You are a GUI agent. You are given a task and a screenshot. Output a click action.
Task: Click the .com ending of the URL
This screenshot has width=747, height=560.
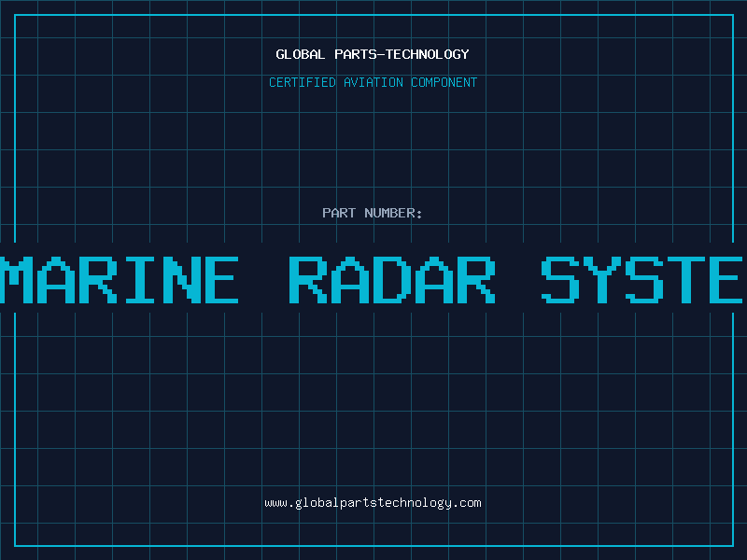click(467, 503)
